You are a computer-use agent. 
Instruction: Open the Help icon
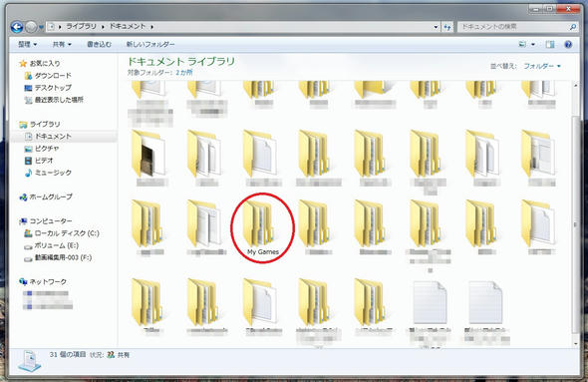[568, 44]
